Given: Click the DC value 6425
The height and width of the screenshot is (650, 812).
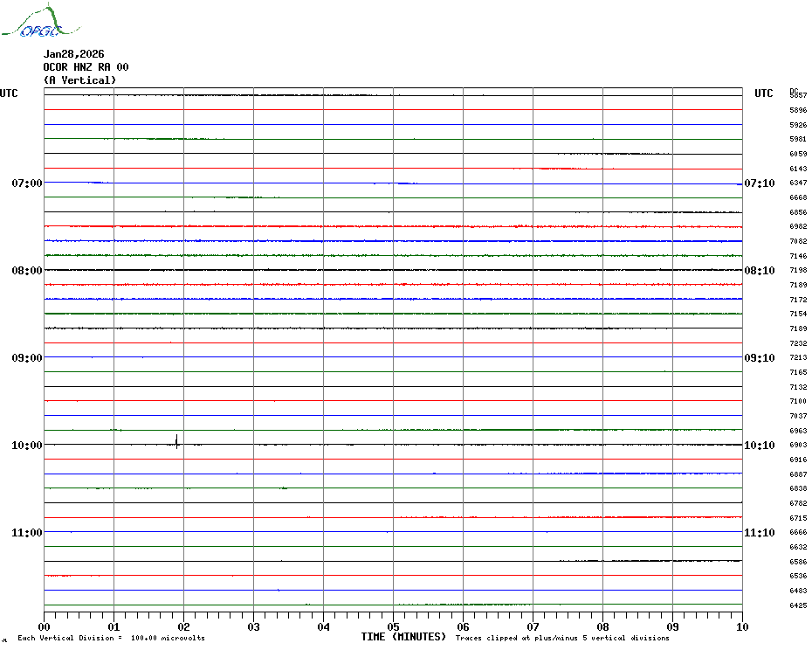Looking at the screenshot, I should click(x=798, y=605).
